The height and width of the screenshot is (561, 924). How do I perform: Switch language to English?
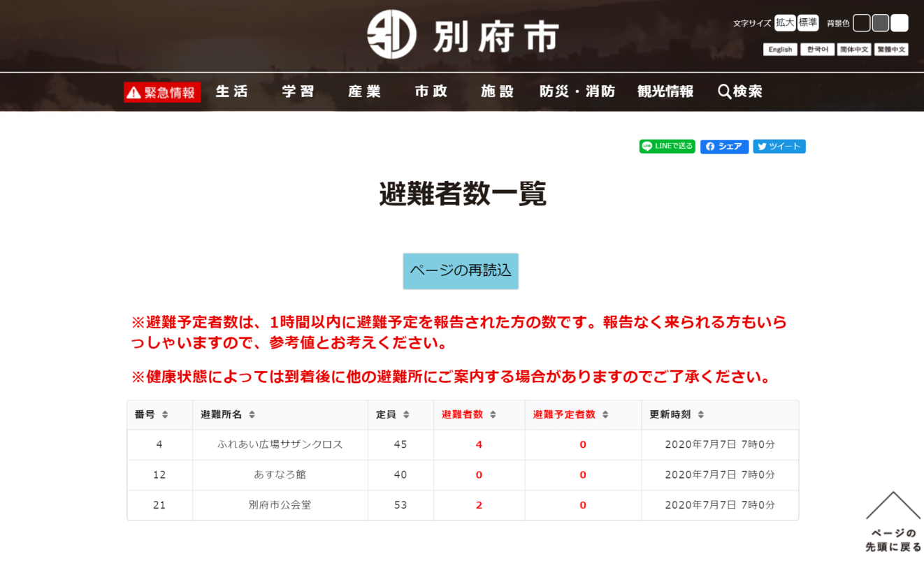780,50
